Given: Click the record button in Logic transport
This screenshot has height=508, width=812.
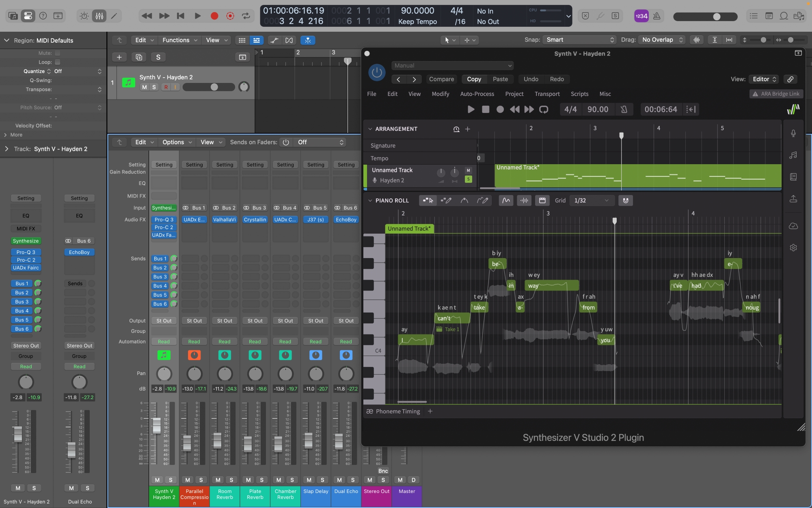Looking at the screenshot, I should (x=214, y=16).
